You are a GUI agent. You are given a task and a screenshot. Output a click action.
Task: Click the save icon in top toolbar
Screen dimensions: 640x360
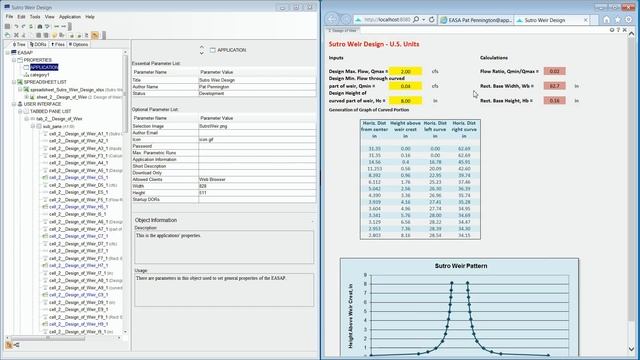point(7,26)
